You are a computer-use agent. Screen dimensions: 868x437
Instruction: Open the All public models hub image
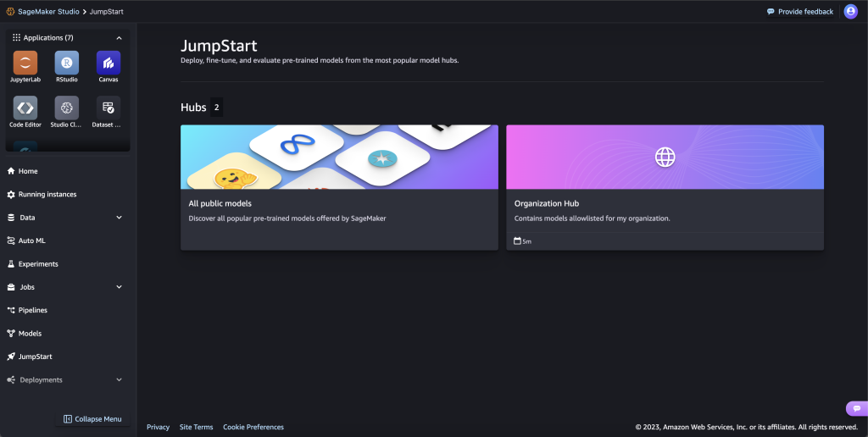[x=339, y=157]
